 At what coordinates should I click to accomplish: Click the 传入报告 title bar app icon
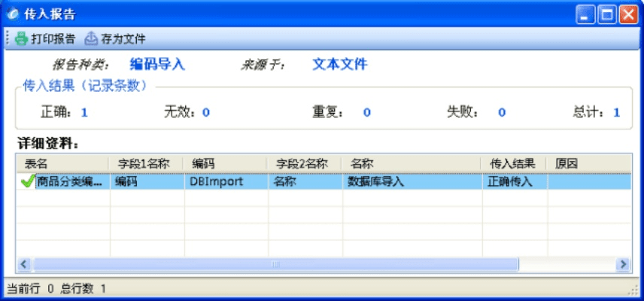pyautogui.click(x=13, y=14)
